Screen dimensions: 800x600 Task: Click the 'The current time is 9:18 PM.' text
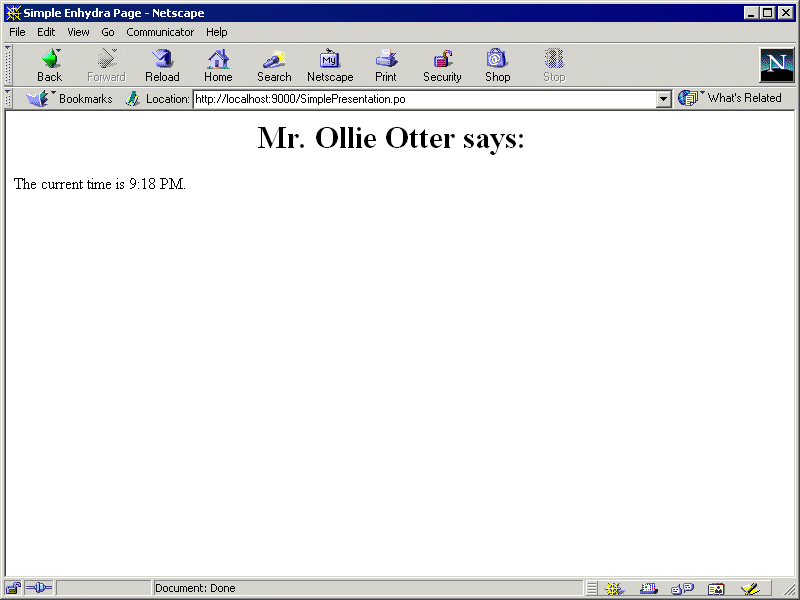point(99,184)
